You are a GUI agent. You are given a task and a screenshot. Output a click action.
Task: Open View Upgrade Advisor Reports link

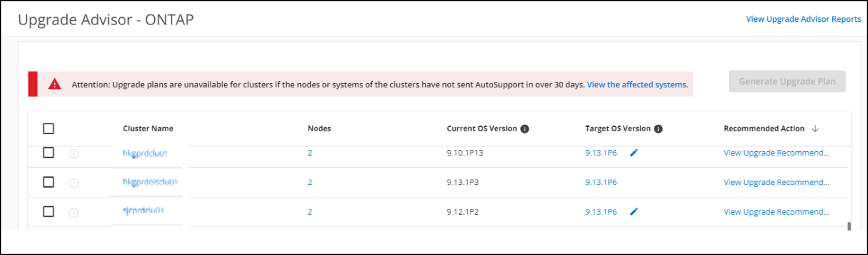tap(803, 19)
